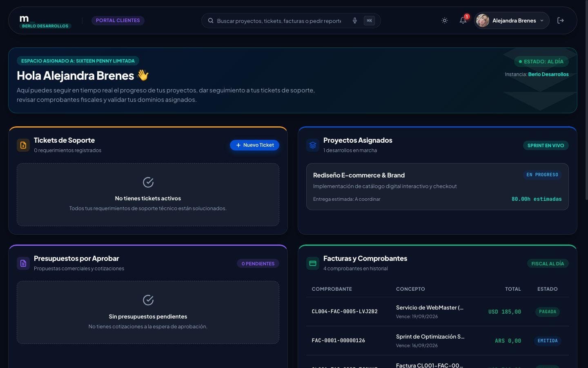Click the logout icon
Viewport: 588px width, 368px height.
[x=561, y=20]
